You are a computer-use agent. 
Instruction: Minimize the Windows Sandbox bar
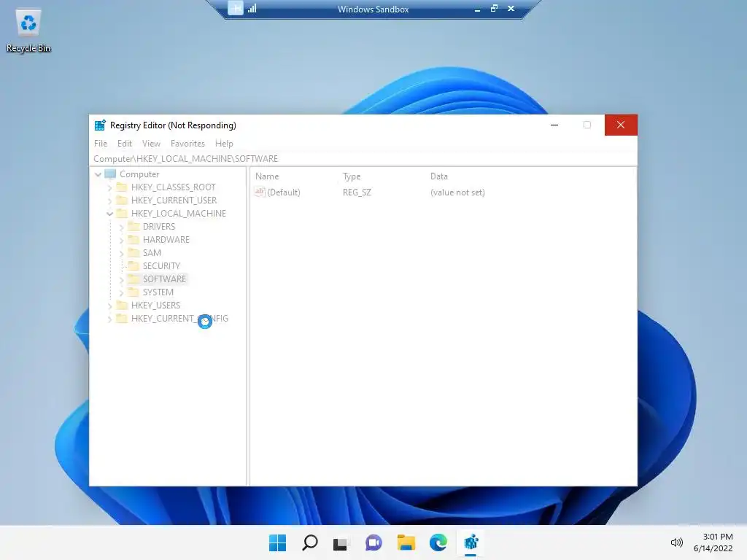click(477, 9)
